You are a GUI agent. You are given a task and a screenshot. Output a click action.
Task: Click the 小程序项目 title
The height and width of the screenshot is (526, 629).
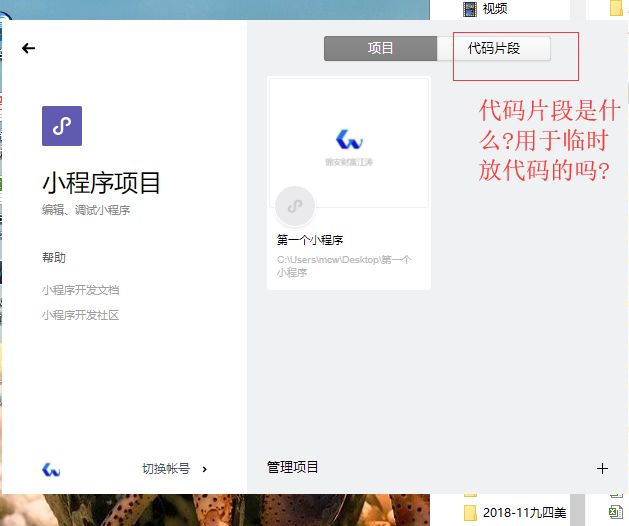tap(101, 183)
